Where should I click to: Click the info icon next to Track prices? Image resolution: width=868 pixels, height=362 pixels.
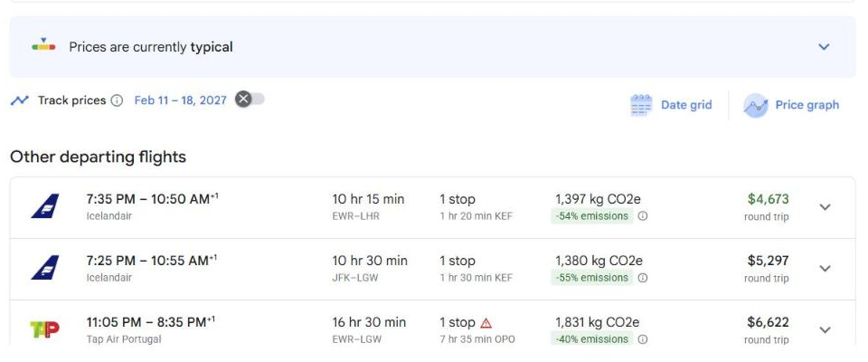(x=117, y=100)
